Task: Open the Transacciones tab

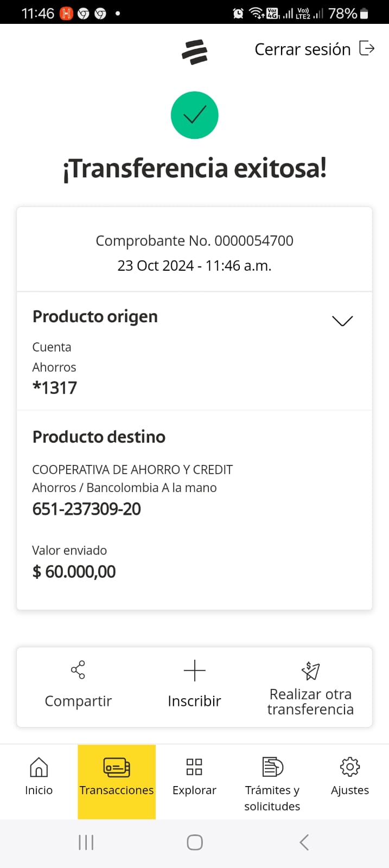Action: click(117, 781)
